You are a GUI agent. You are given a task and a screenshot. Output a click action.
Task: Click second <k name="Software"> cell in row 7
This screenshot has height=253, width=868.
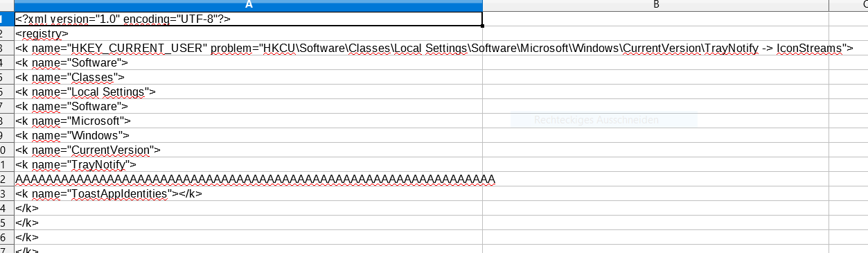coord(249,106)
